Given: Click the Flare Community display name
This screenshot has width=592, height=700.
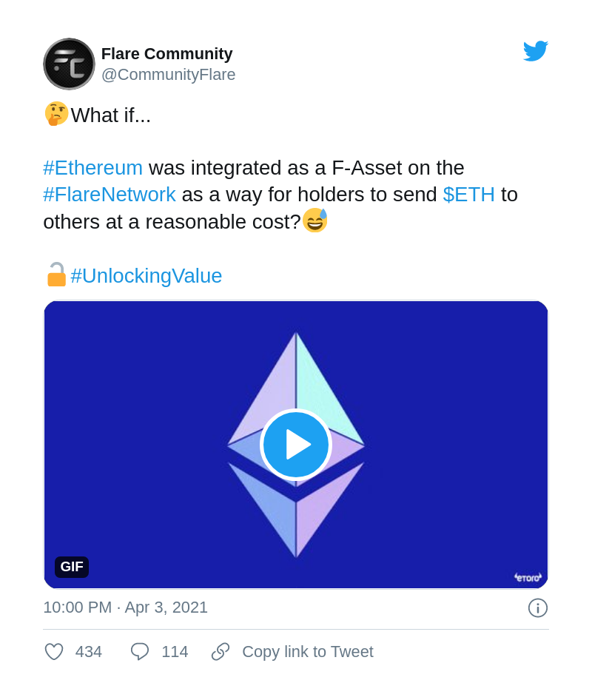Looking at the screenshot, I should tap(166, 53).
